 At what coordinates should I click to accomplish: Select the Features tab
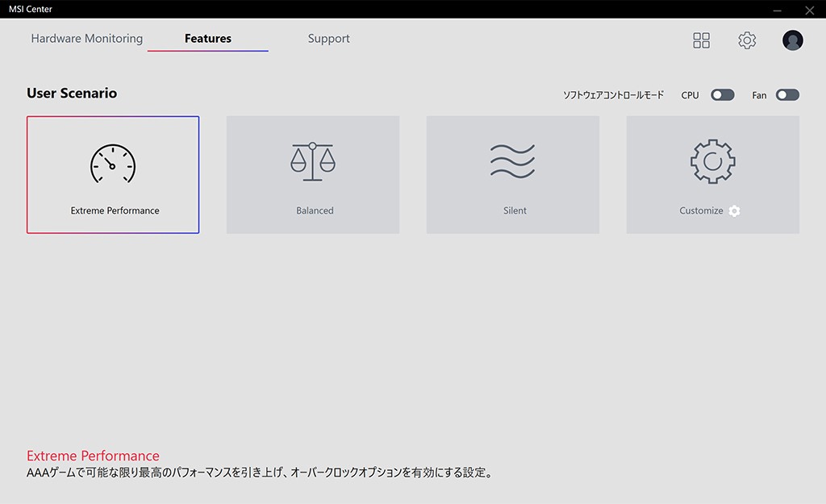[207, 39]
